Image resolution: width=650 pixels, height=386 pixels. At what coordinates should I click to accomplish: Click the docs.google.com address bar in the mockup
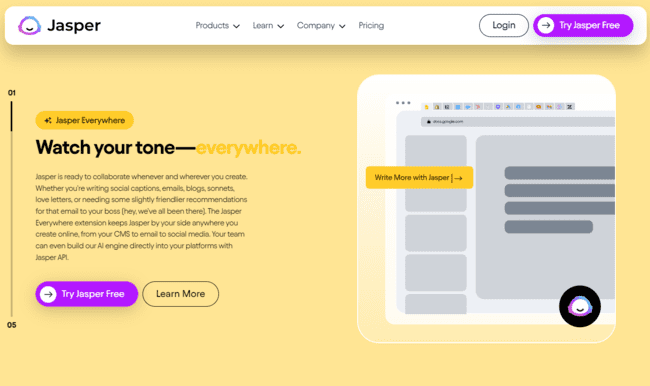(518, 121)
